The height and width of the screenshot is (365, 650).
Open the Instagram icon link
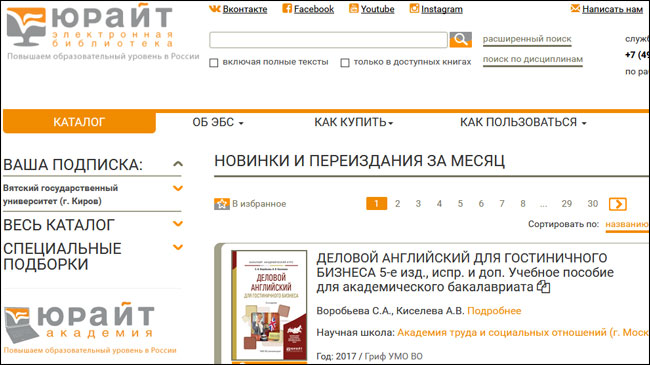pyautogui.click(x=414, y=8)
